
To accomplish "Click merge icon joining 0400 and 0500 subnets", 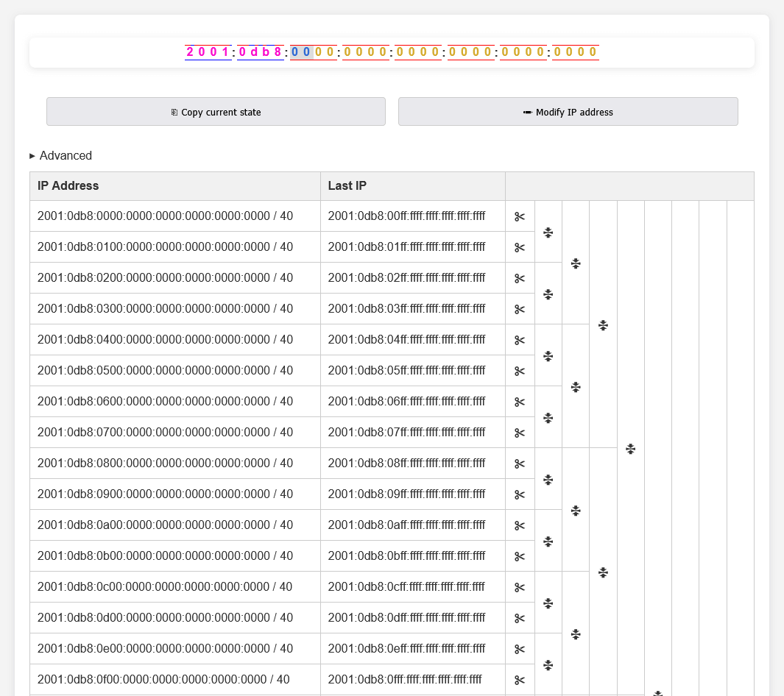I will click(548, 356).
